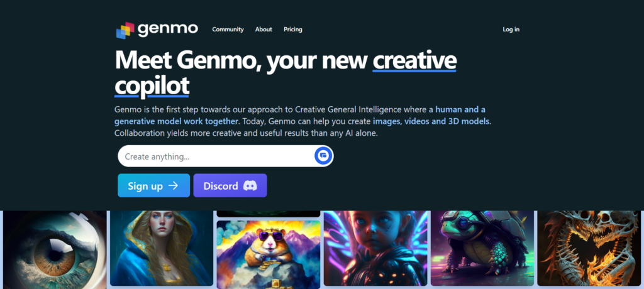Click the arrow icon on Sign up button
Viewport: 644px width, 289px height.
point(174,185)
